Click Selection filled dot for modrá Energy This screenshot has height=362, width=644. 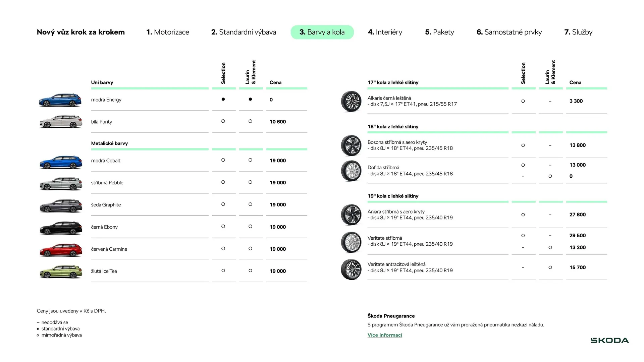click(x=223, y=99)
